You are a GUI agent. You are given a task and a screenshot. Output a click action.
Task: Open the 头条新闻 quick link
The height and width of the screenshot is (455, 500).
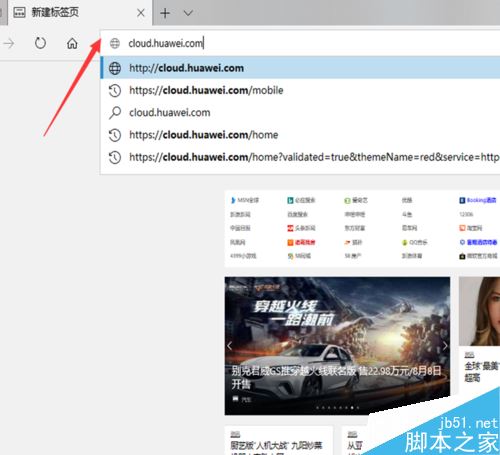301,228
